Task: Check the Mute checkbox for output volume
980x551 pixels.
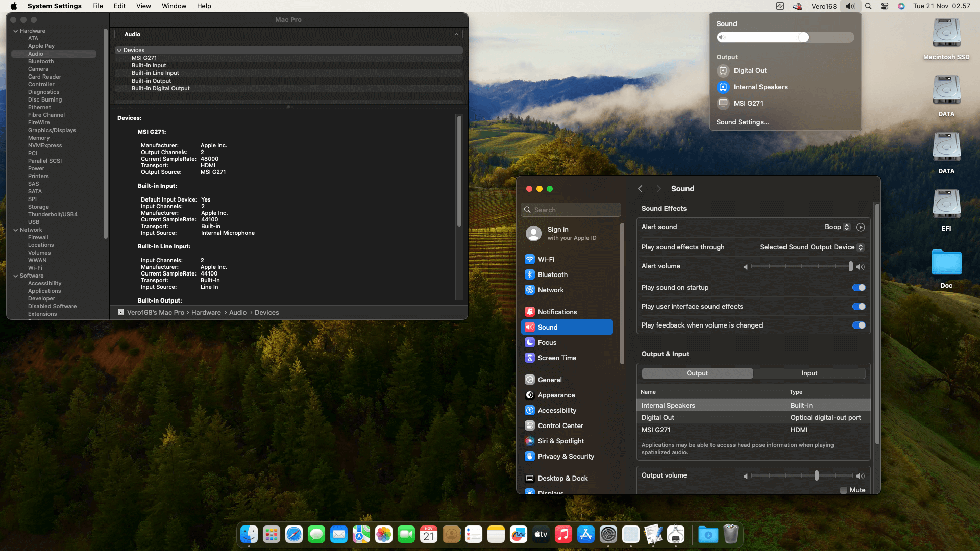Action: (844, 490)
